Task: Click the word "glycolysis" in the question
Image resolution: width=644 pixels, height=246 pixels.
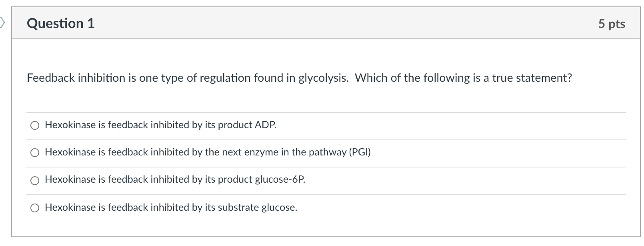Action: coord(323,78)
